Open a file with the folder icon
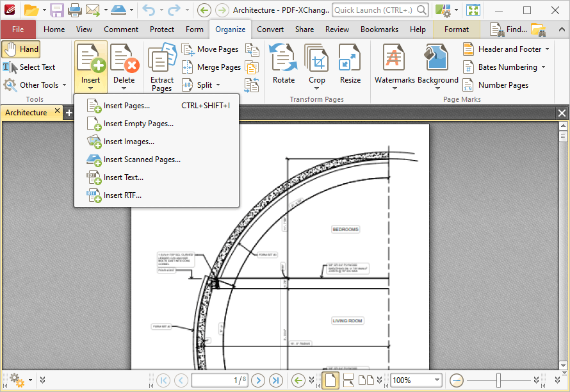Viewport: 570px width, 392px height. pos(31,10)
